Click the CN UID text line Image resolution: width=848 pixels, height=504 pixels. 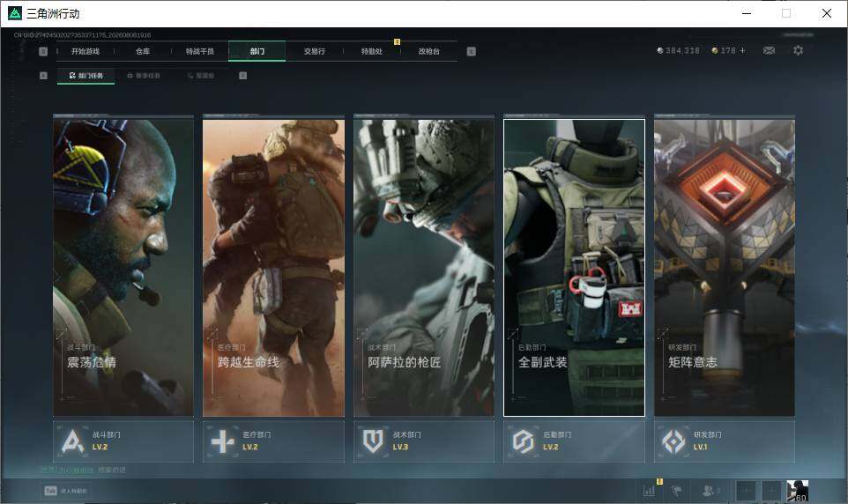click(82, 34)
